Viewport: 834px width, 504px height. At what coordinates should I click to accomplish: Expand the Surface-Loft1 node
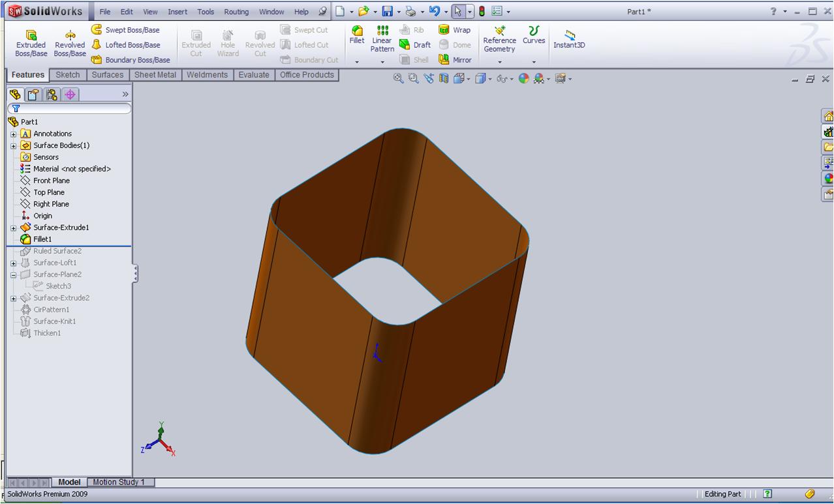(x=13, y=263)
